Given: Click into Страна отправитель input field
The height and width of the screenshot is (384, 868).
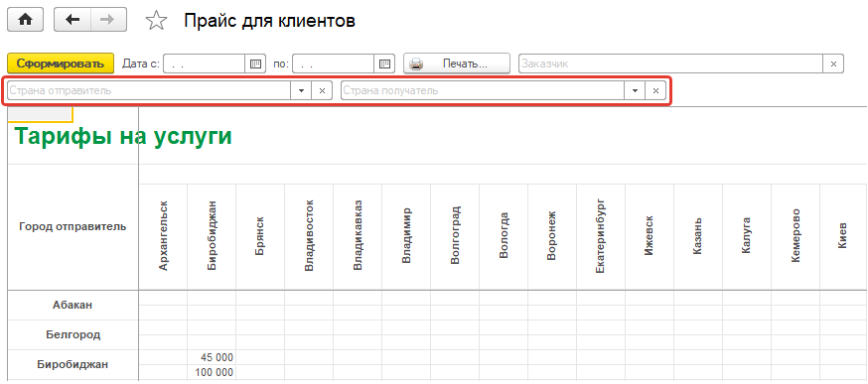Looking at the screenshot, I should click(149, 90).
